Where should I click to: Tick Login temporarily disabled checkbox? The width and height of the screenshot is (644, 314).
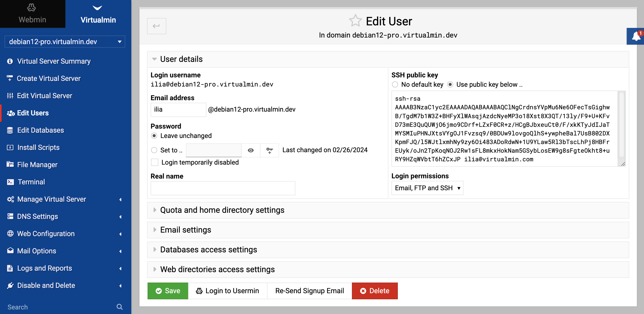point(155,162)
